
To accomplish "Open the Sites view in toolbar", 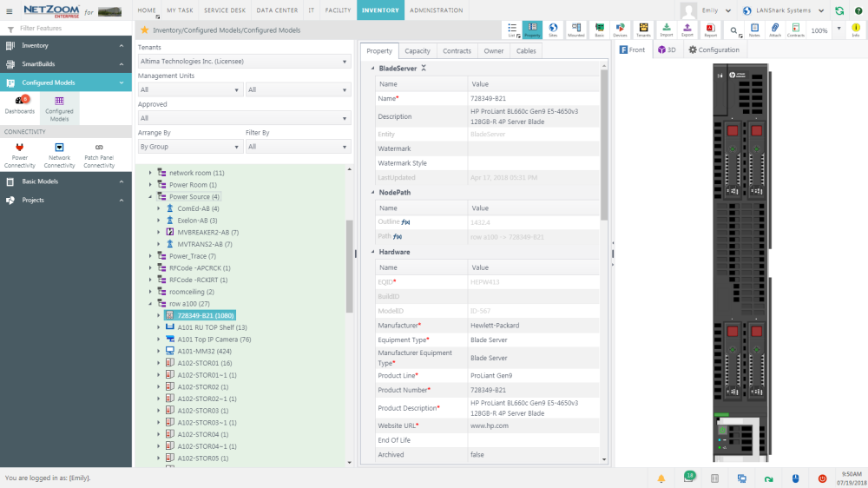I will [554, 30].
